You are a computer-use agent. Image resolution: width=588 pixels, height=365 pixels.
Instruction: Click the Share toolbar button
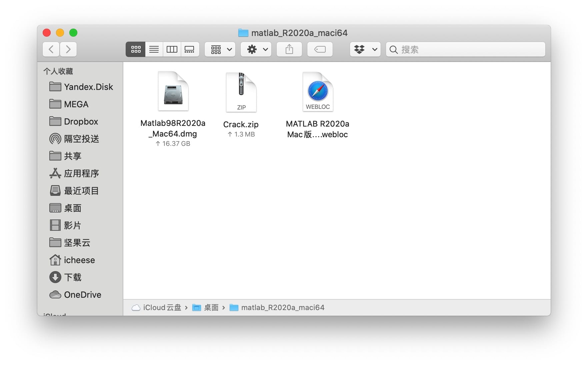tap(289, 49)
